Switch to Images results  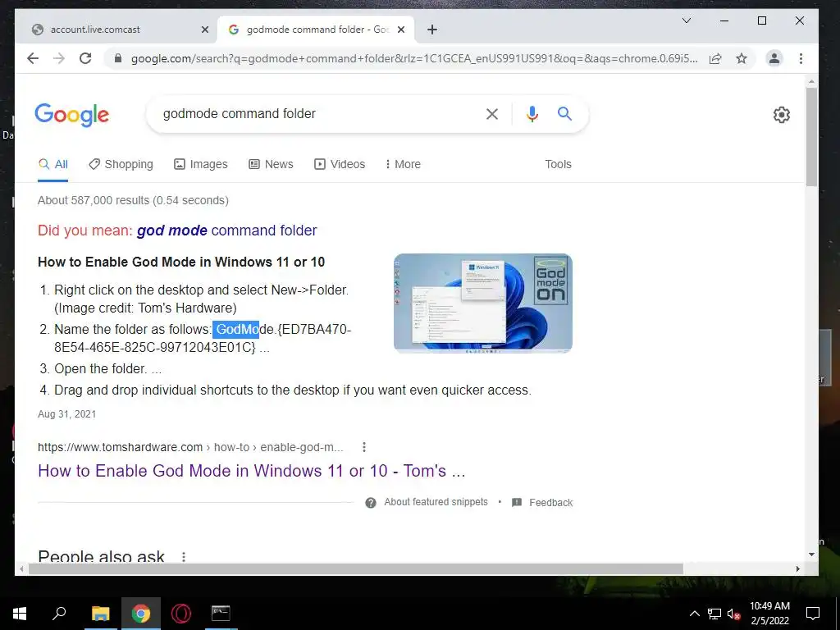201,164
